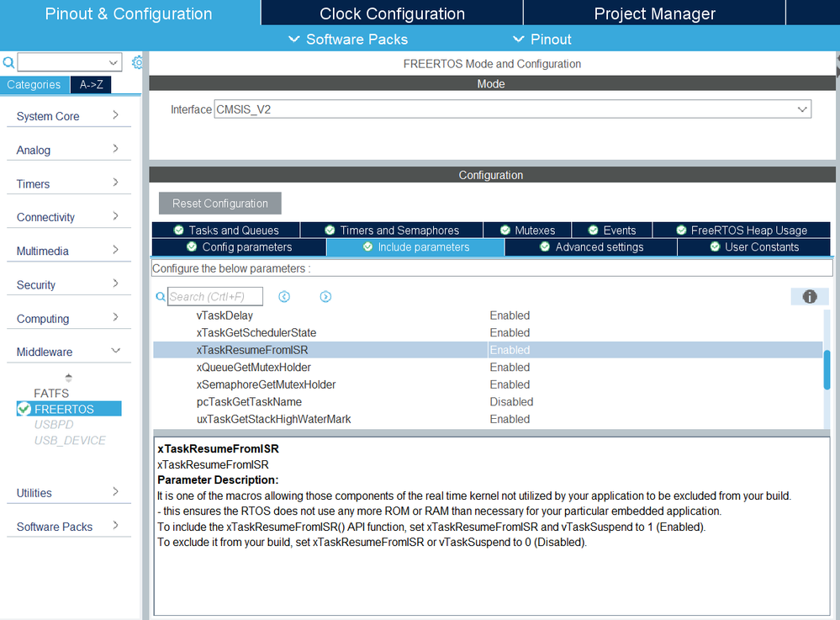The image size is (840, 620).
Task: Switch to Clock Configuration tab
Action: 392,13
